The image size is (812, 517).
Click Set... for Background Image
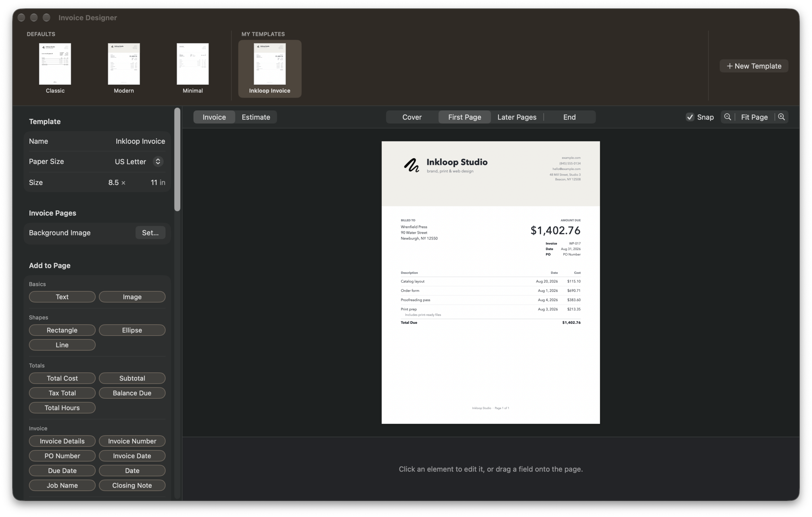150,233
